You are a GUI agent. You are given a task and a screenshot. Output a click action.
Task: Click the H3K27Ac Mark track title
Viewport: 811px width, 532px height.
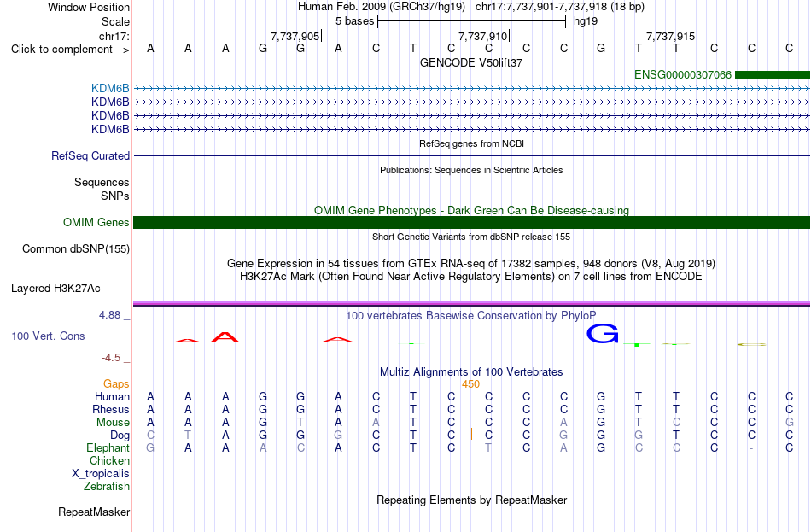click(x=471, y=277)
